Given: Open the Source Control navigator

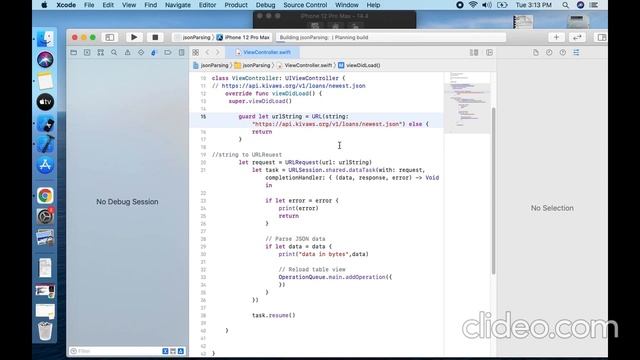Looking at the screenshot, I should (87, 52).
